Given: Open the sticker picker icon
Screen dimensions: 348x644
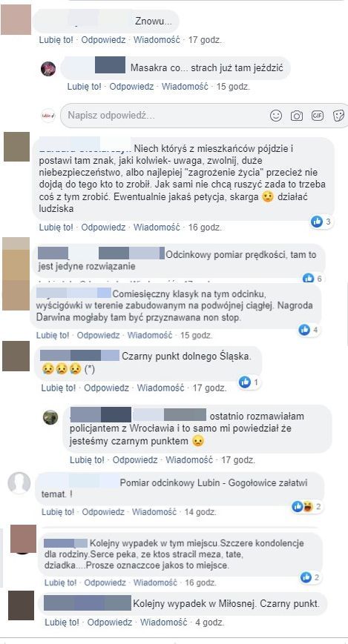Looking at the screenshot, I should pyautogui.click(x=338, y=116).
